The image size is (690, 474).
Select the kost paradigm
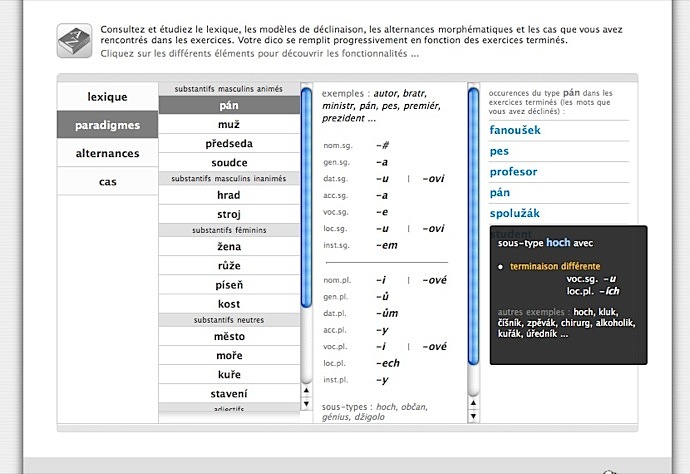(x=229, y=304)
